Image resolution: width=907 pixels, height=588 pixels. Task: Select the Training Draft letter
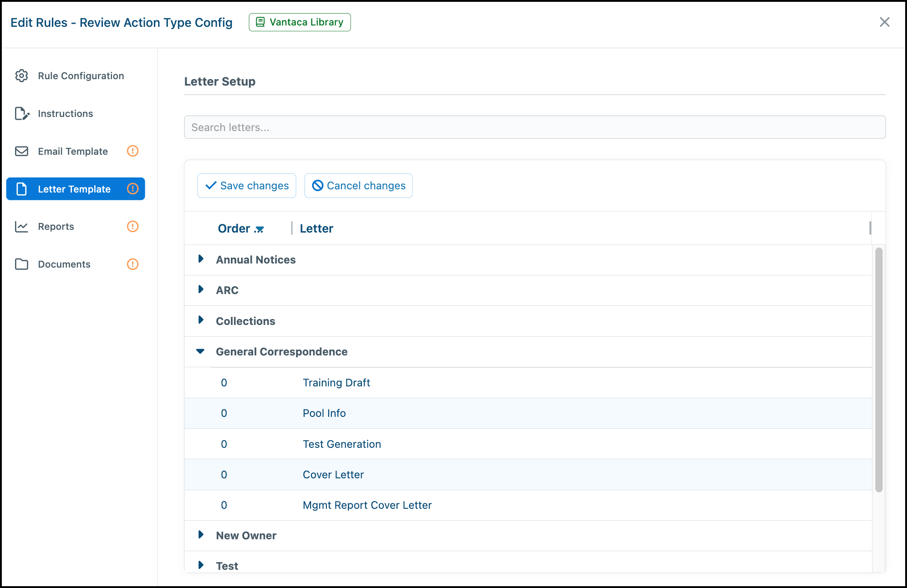336,383
